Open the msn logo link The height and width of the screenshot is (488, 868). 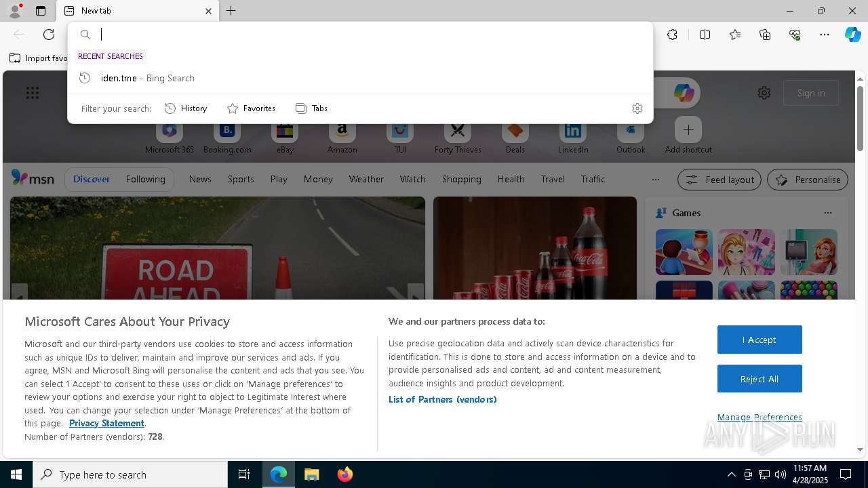[33, 179]
